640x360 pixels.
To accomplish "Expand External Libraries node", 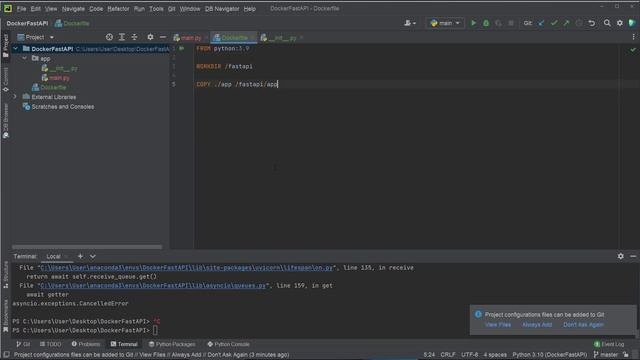I will tap(16, 97).
